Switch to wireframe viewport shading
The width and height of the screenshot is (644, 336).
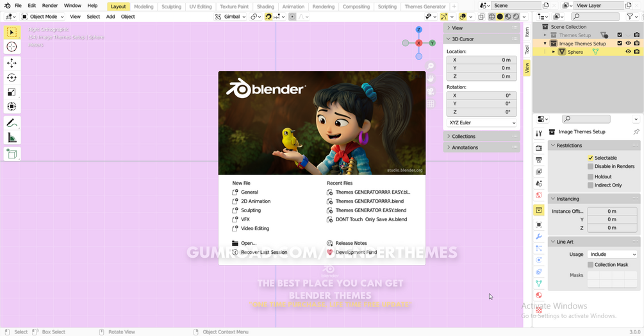(x=491, y=17)
